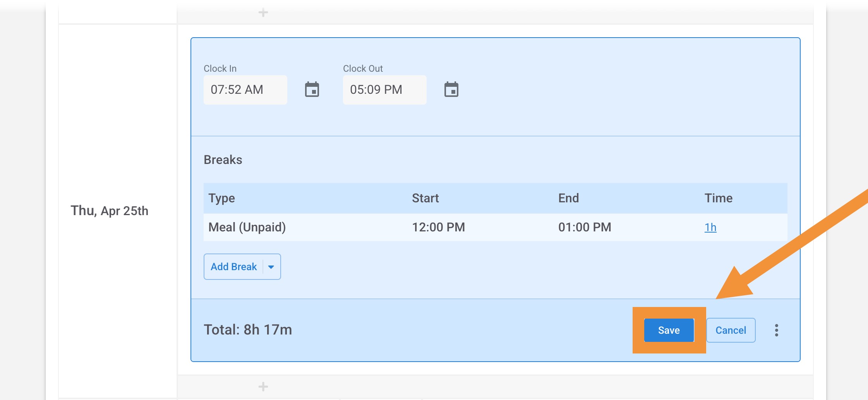This screenshot has width=868, height=400.
Task: Click the Add Break button
Action: click(x=234, y=267)
